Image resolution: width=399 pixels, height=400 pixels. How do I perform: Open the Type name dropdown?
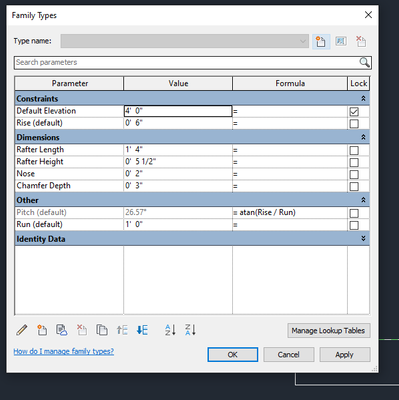[184, 41]
